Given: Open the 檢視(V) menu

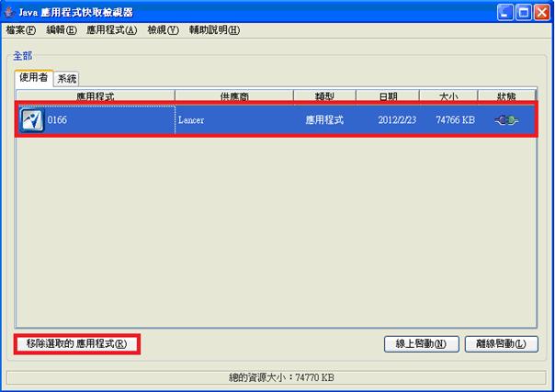Looking at the screenshot, I should (x=163, y=29).
